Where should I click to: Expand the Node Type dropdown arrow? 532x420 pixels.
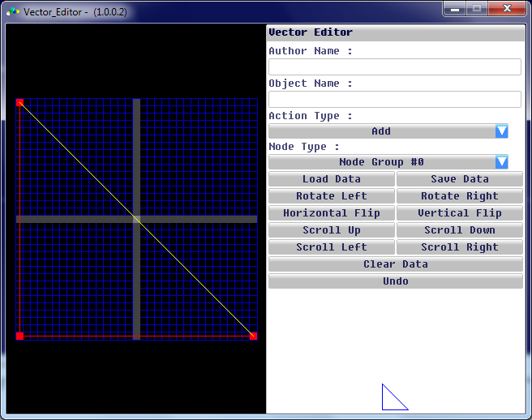[x=502, y=162]
